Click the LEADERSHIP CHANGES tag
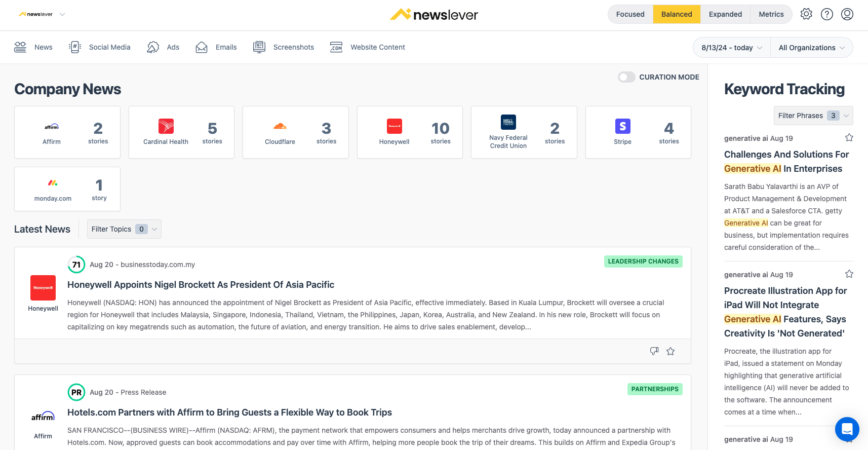The height and width of the screenshot is (450, 868). tap(643, 261)
